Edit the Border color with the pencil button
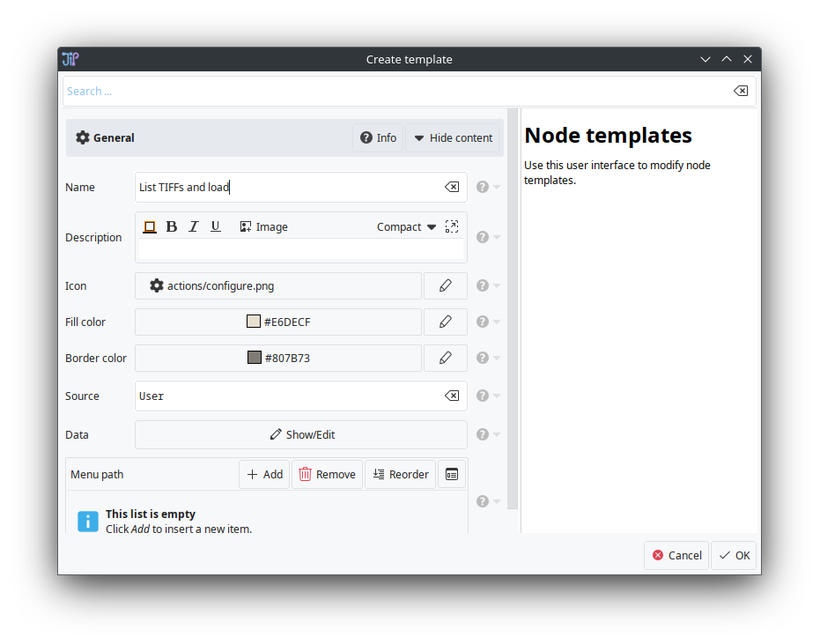The width and height of the screenshot is (820, 644). coord(446,358)
